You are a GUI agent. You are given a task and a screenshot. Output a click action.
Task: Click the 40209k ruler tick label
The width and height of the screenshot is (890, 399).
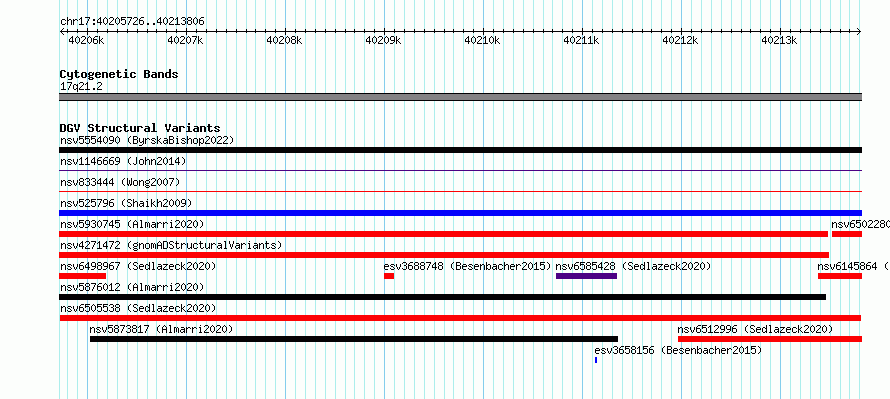pyautogui.click(x=383, y=40)
